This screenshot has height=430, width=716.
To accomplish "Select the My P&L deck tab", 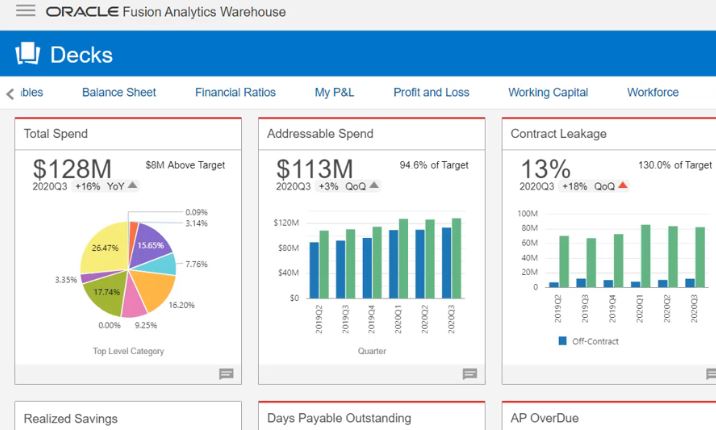I will coord(334,92).
